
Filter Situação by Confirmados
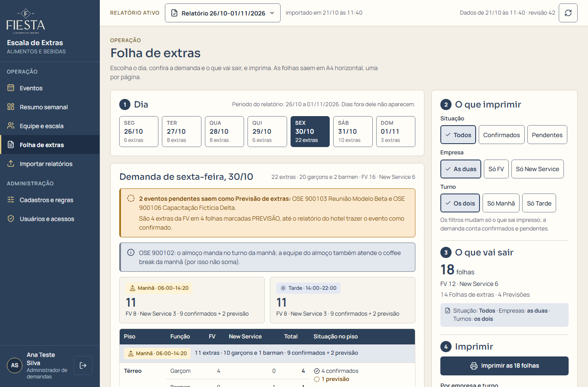[x=501, y=135]
